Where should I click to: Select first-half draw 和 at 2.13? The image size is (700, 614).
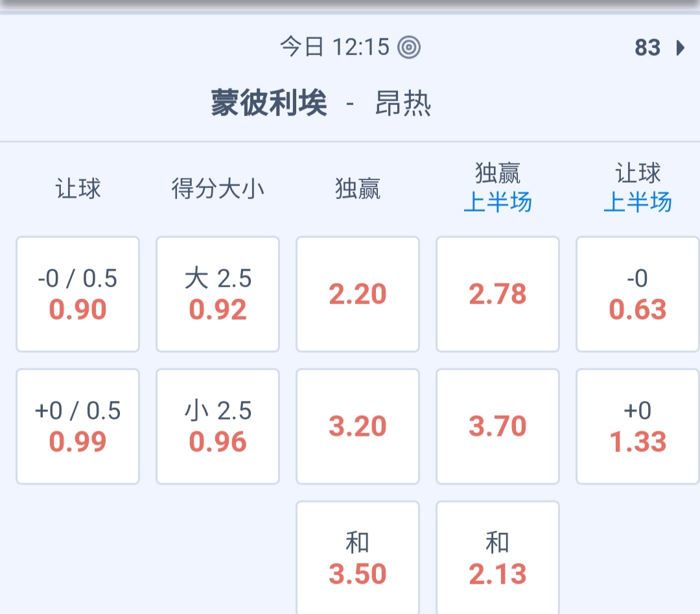click(x=498, y=559)
